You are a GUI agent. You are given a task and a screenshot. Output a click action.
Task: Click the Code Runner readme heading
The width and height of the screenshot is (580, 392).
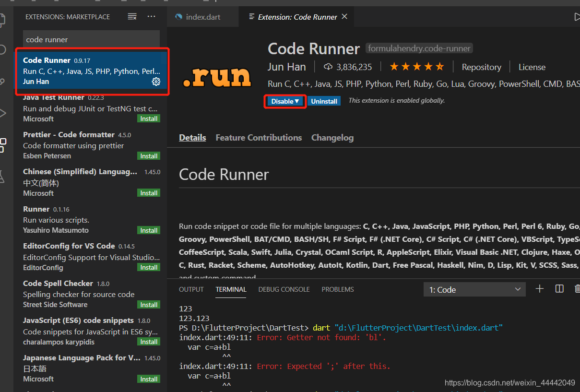[x=224, y=174]
